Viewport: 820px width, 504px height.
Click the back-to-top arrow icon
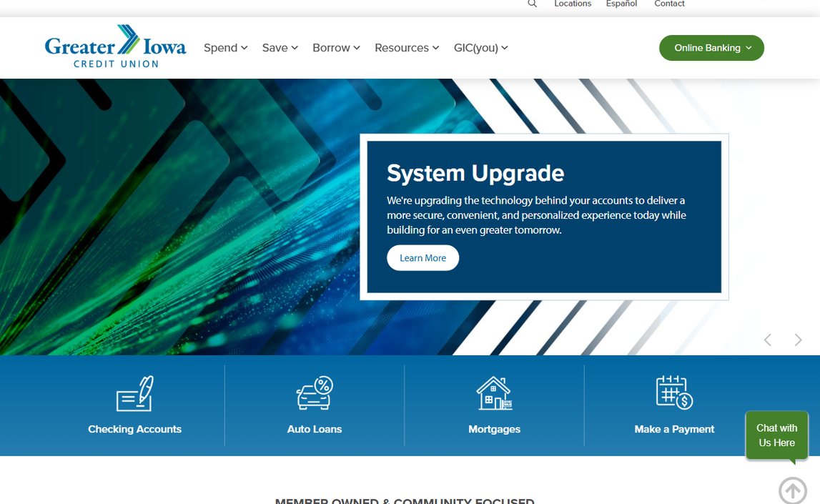(x=793, y=491)
